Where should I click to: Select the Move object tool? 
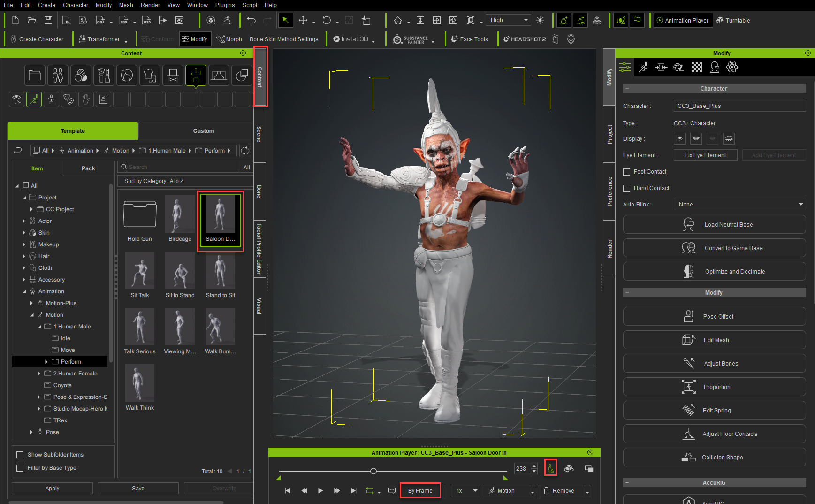pyautogui.click(x=303, y=20)
